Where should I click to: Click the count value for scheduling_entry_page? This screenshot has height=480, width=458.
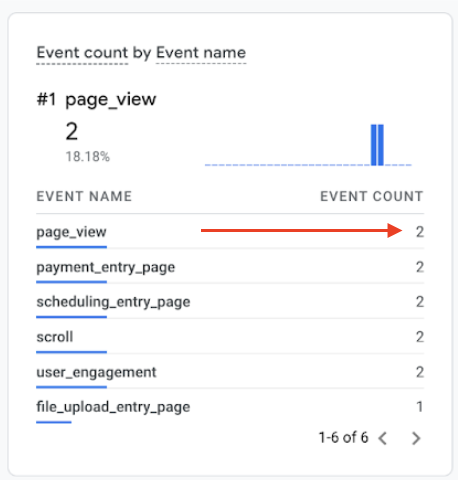tap(420, 302)
